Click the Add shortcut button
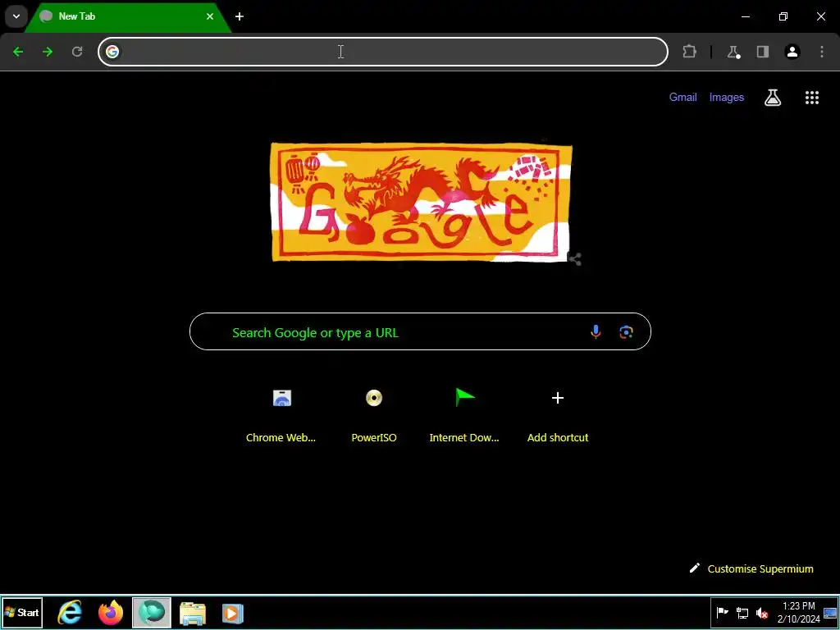840x630 pixels. point(558,414)
